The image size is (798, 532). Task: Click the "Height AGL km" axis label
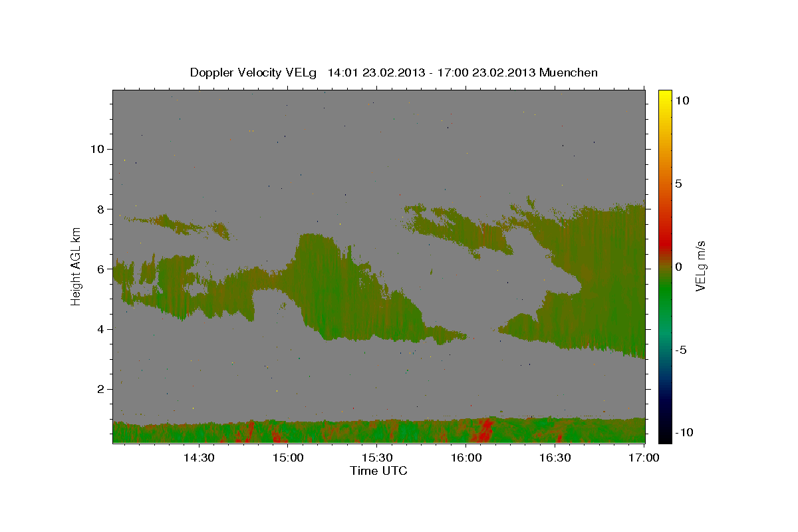point(76,266)
